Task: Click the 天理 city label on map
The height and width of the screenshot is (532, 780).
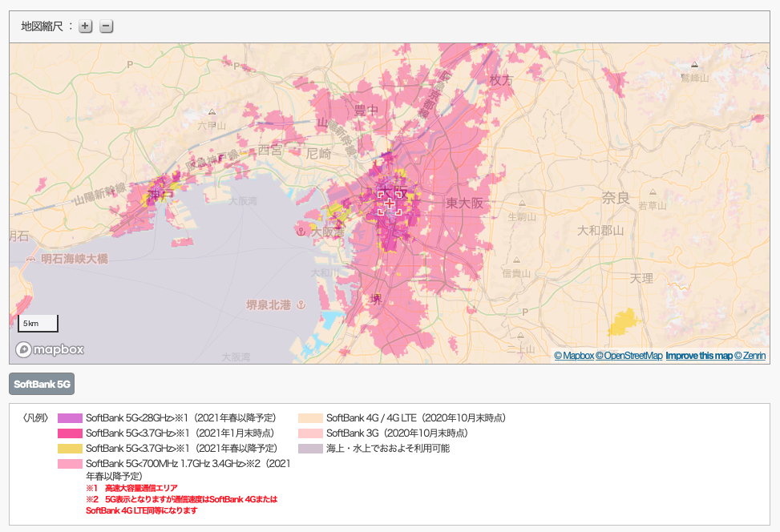Action: pyautogui.click(x=641, y=279)
